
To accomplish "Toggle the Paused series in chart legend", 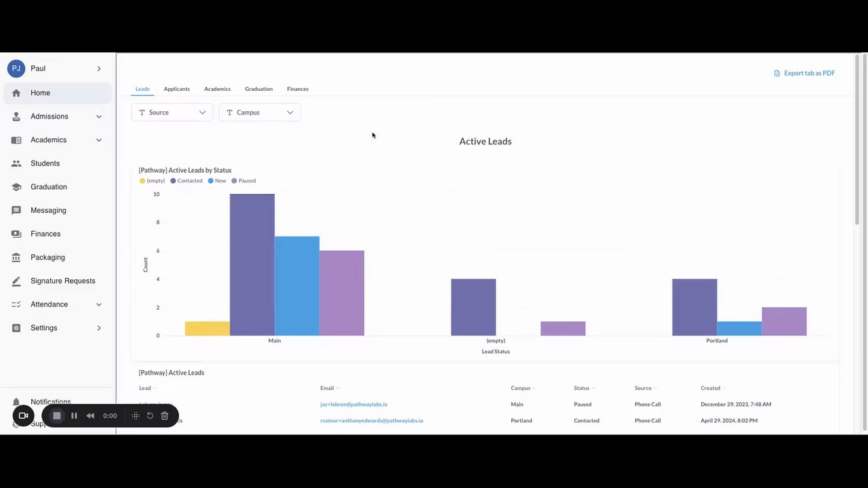I will [x=243, y=181].
